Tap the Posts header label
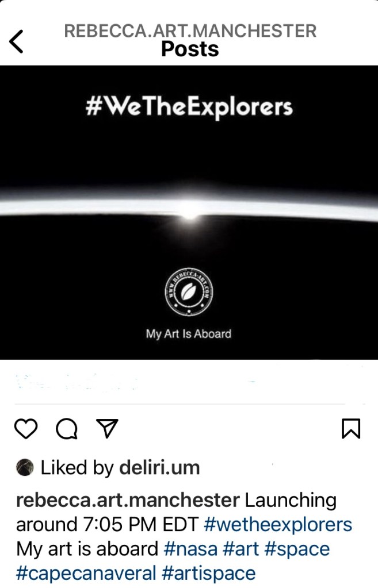Viewport: 378px width, 588px height. [x=190, y=49]
